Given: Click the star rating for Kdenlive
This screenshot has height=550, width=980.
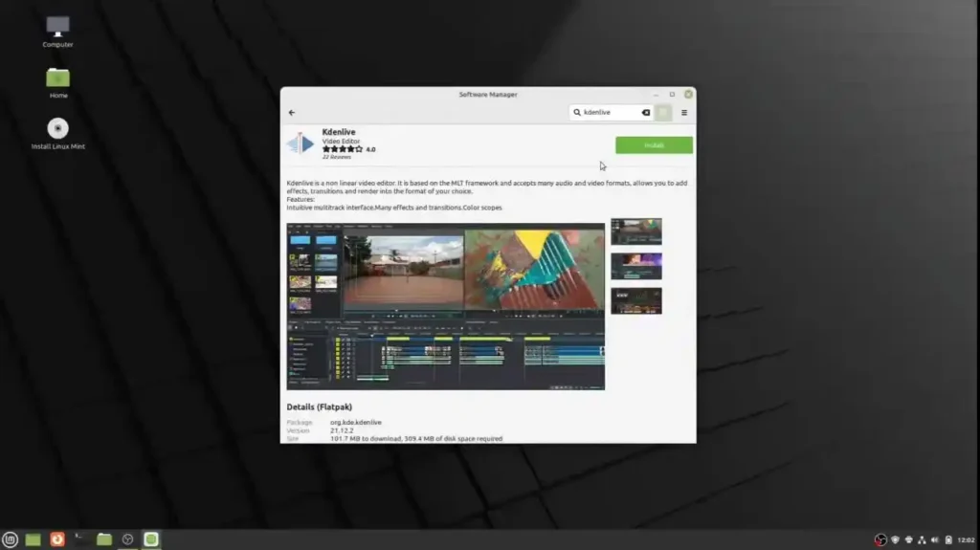Looking at the screenshot, I should (343, 149).
